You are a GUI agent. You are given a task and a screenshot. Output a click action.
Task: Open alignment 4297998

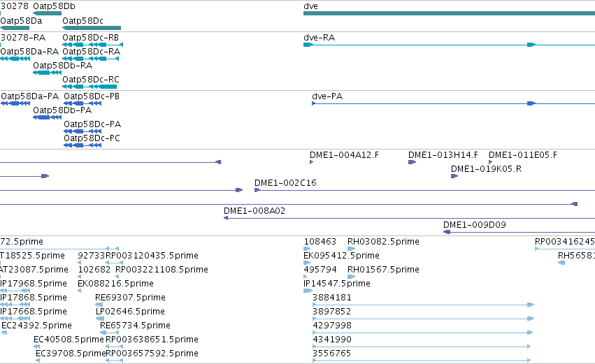[332, 326]
